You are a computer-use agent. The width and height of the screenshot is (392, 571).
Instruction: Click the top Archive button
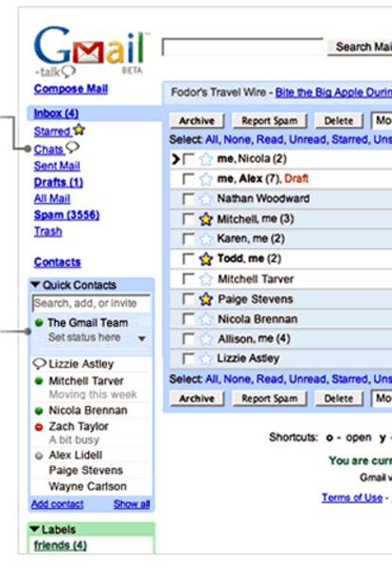point(197,121)
